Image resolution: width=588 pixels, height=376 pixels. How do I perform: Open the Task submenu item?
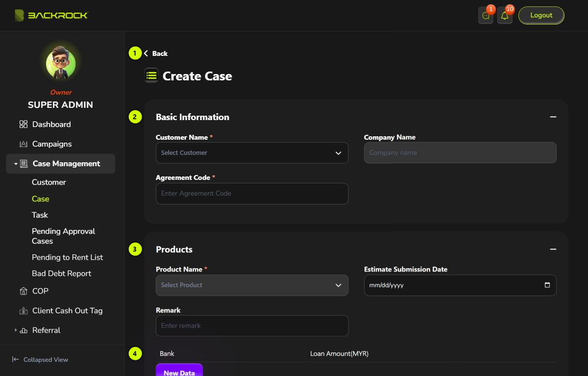click(x=40, y=215)
